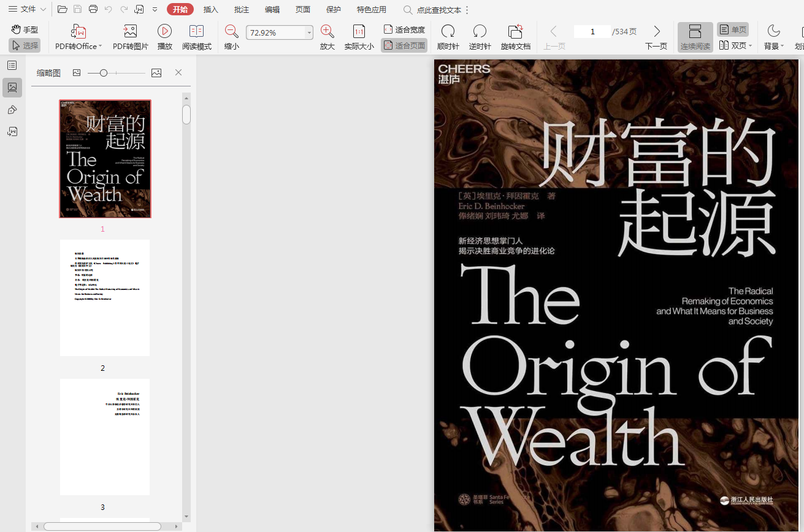
Task: Expand the 背景 background dropdown
Action: click(x=773, y=37)
